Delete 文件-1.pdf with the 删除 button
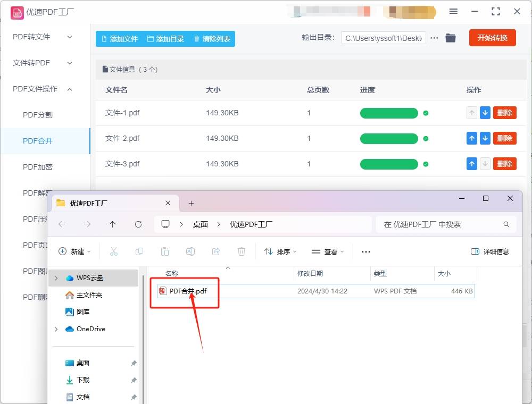Image resolution: width=532 pixels, height=404 pixels. coord(504,113)
